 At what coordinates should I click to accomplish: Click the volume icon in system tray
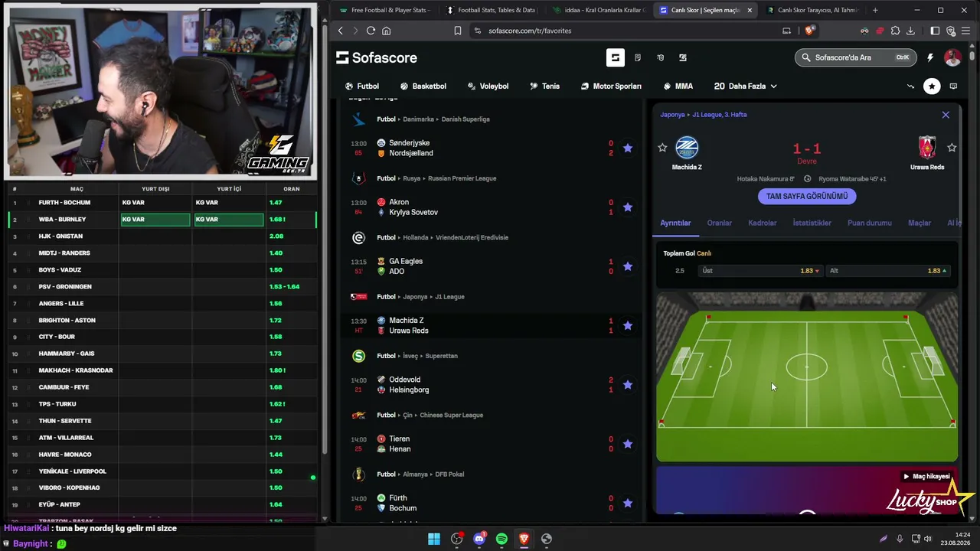[929, 539]
